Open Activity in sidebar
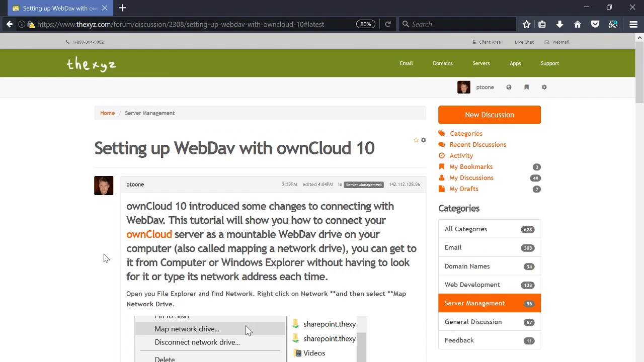 [461, 156]
